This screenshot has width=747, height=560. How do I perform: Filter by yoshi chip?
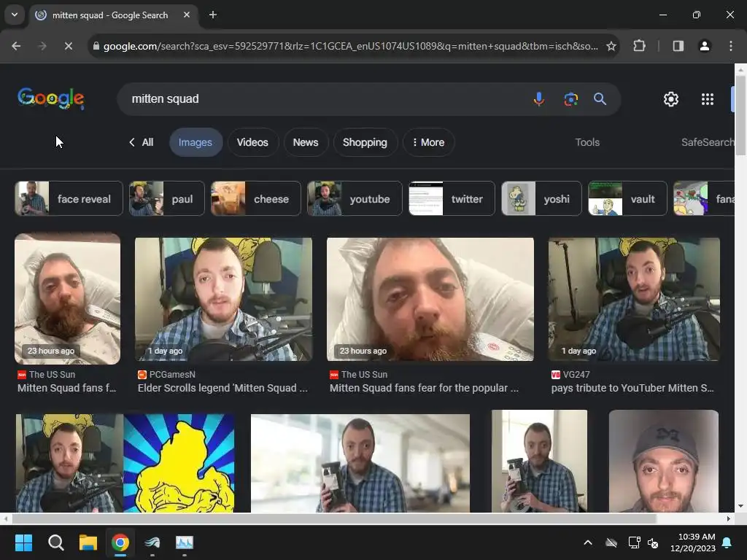[541, 198]
